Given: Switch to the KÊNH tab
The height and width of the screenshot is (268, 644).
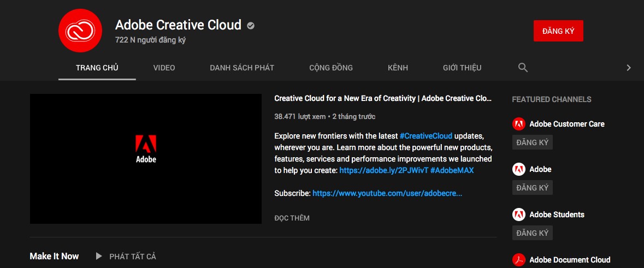Looking at the screenshot, I should pyautogui.click(x=398, y=68).
